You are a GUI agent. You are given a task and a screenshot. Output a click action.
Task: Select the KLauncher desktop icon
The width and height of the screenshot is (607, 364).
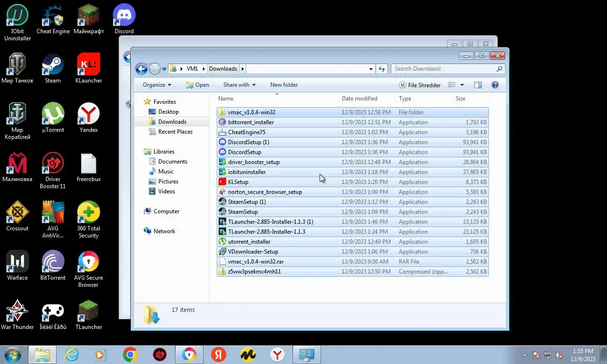pos(89,69)
